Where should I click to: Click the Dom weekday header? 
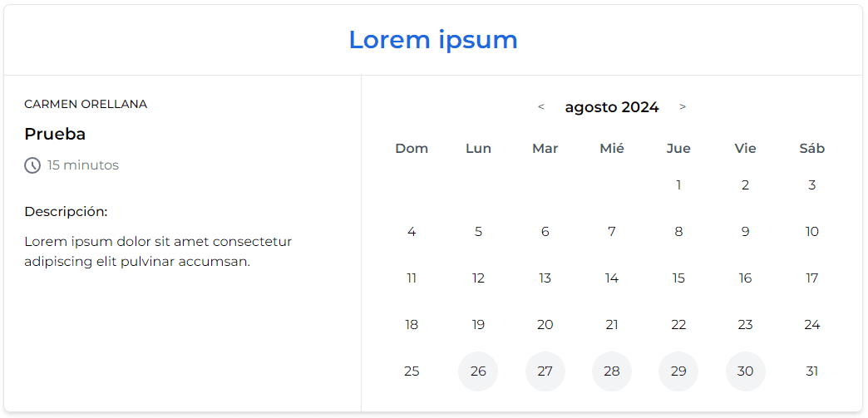click(x=412, y=149)
